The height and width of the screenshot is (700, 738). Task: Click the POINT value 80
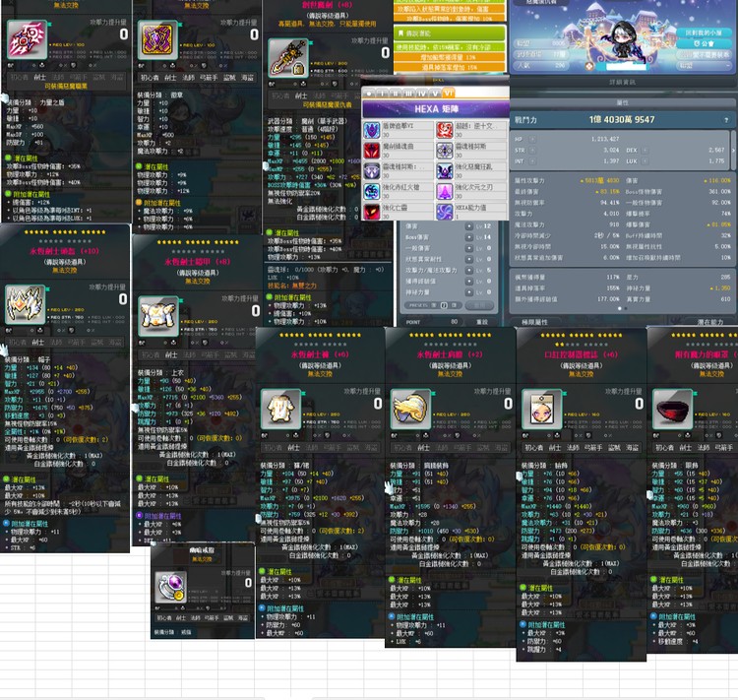455,322
